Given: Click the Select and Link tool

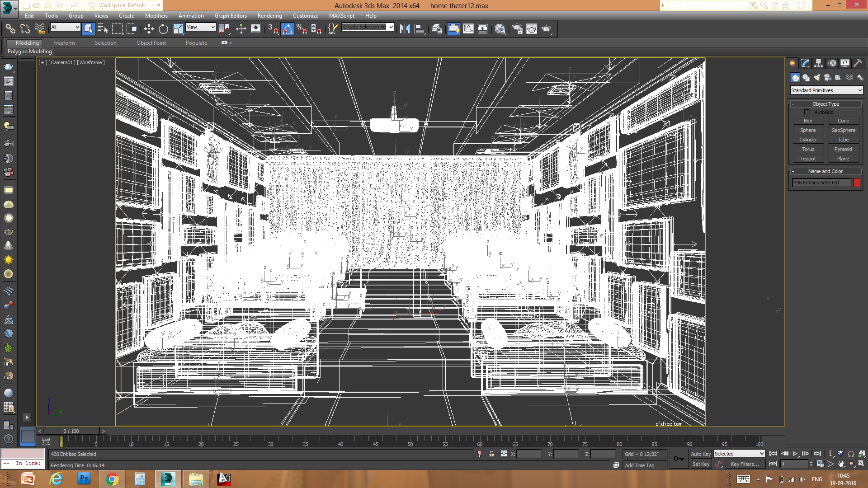Looking at the screenshot, I should pos(10,29).
